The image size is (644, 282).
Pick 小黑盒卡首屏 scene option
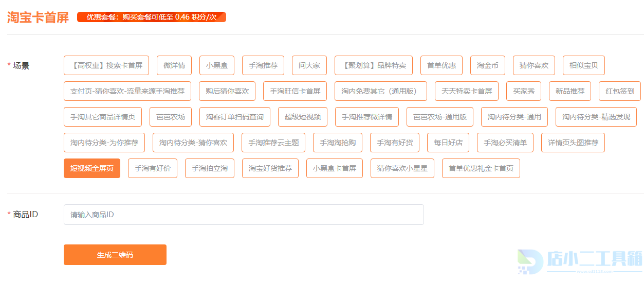tap(335, 168)
